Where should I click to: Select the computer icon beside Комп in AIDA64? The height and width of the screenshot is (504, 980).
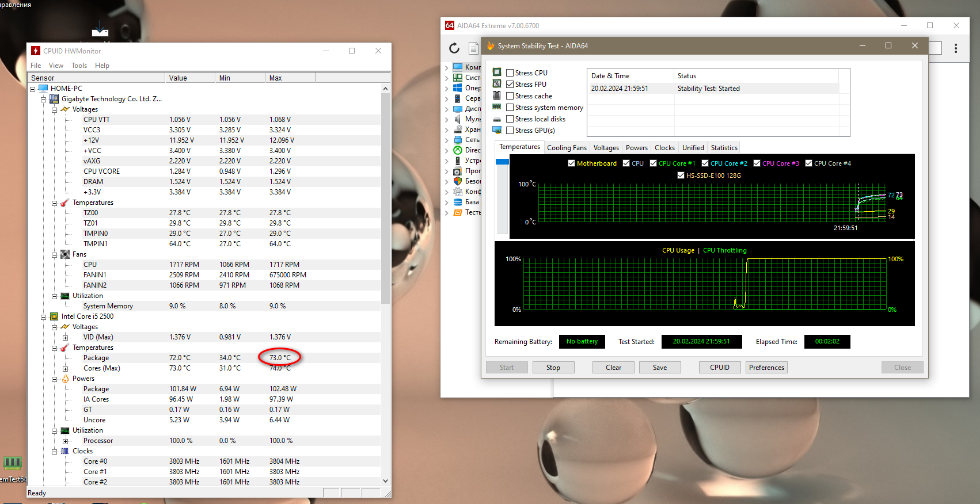point(458,67)
